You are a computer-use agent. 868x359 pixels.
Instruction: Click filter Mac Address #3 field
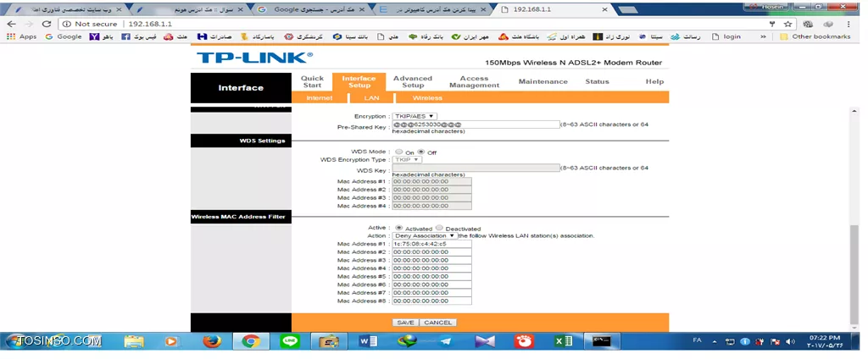click(431, 260)
